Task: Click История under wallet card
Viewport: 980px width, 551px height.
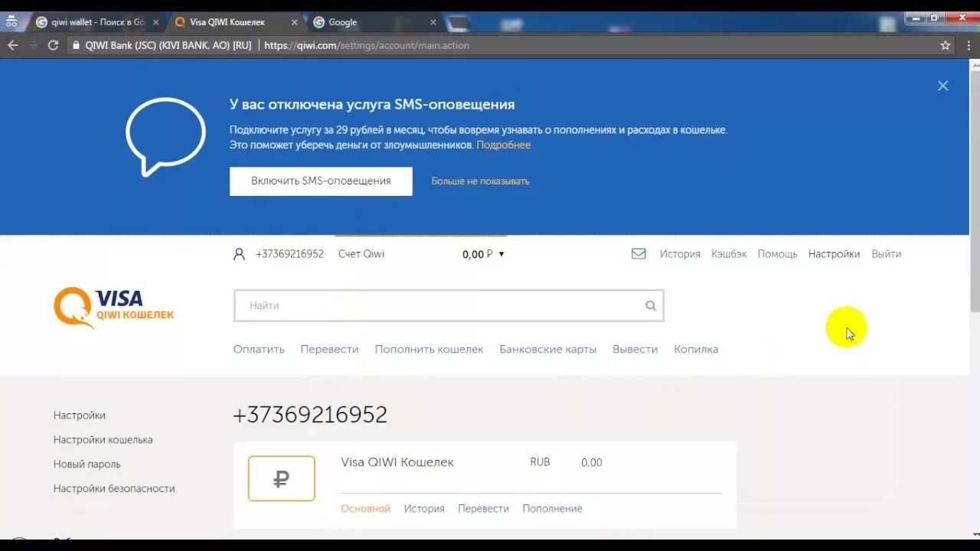Action: pos(424,509)
